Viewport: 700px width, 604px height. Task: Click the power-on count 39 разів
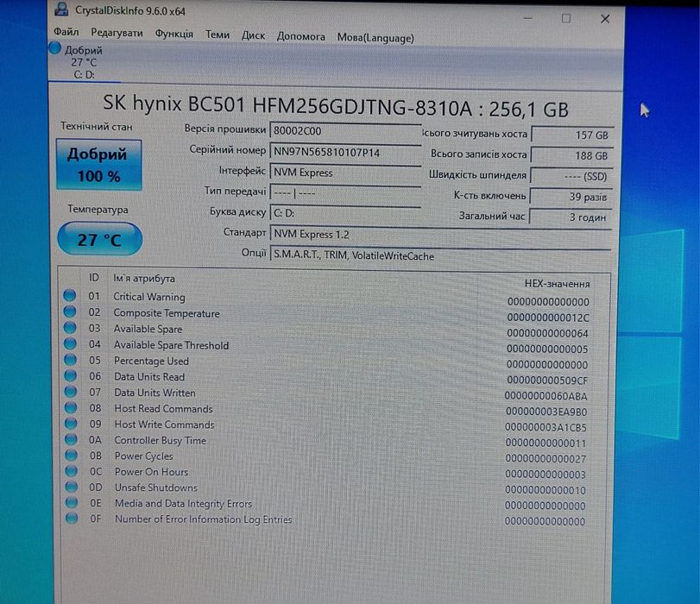pyautogui.click(x=571, y=197)
